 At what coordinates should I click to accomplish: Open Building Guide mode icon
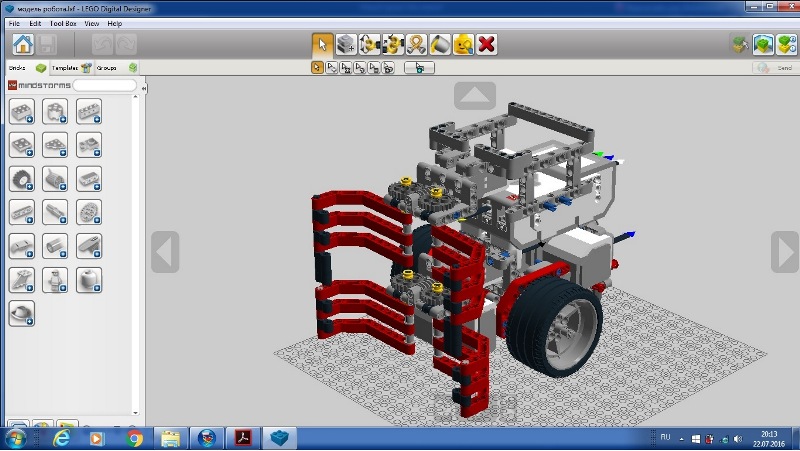coord(786,45)
